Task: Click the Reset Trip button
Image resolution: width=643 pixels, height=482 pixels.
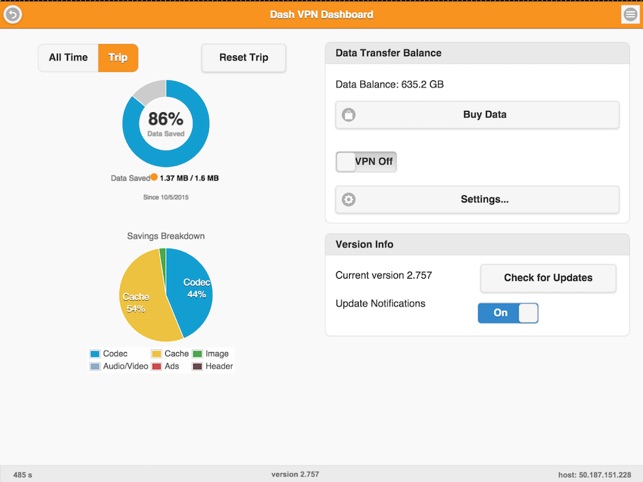Action: [x=244, y=58]
